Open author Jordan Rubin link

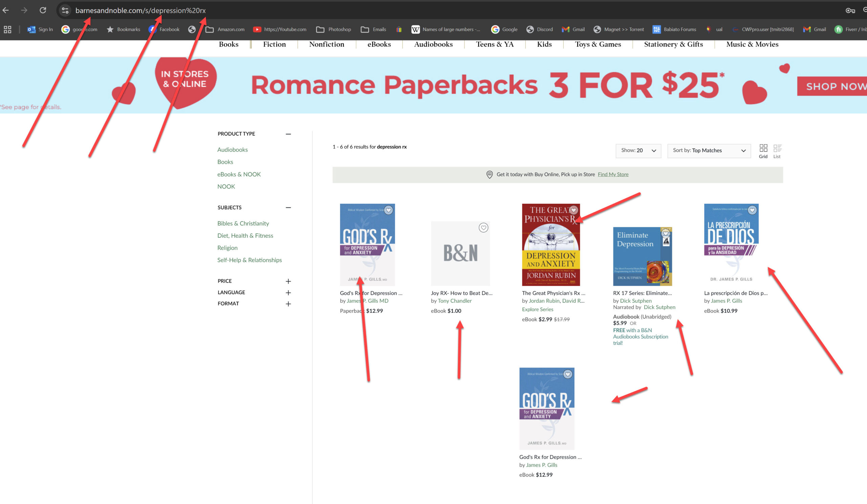[544, 301]
